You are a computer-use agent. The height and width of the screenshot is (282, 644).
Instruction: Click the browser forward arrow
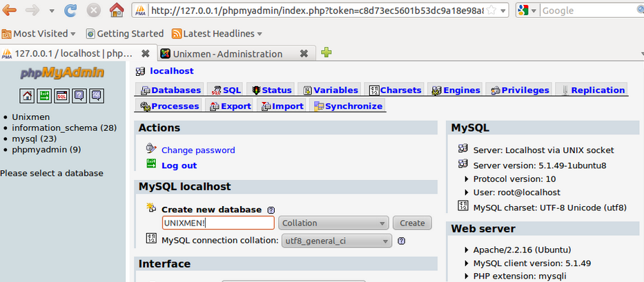pos(32,10)
